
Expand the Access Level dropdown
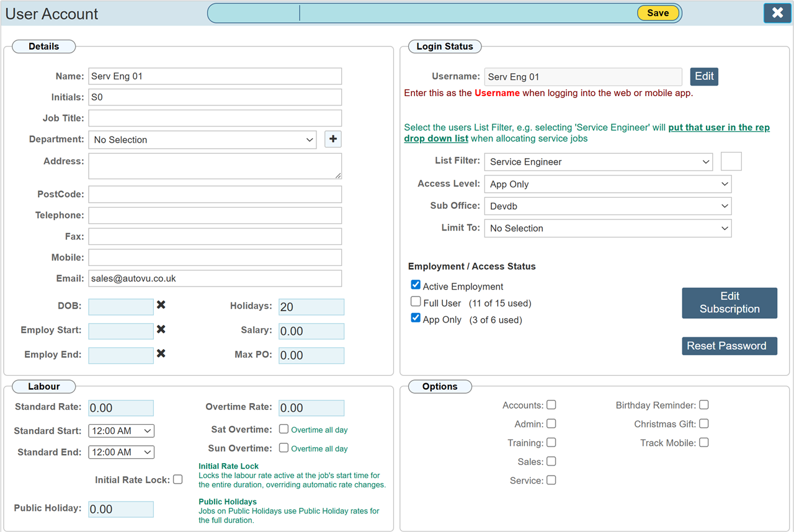(x=607, y=184)
